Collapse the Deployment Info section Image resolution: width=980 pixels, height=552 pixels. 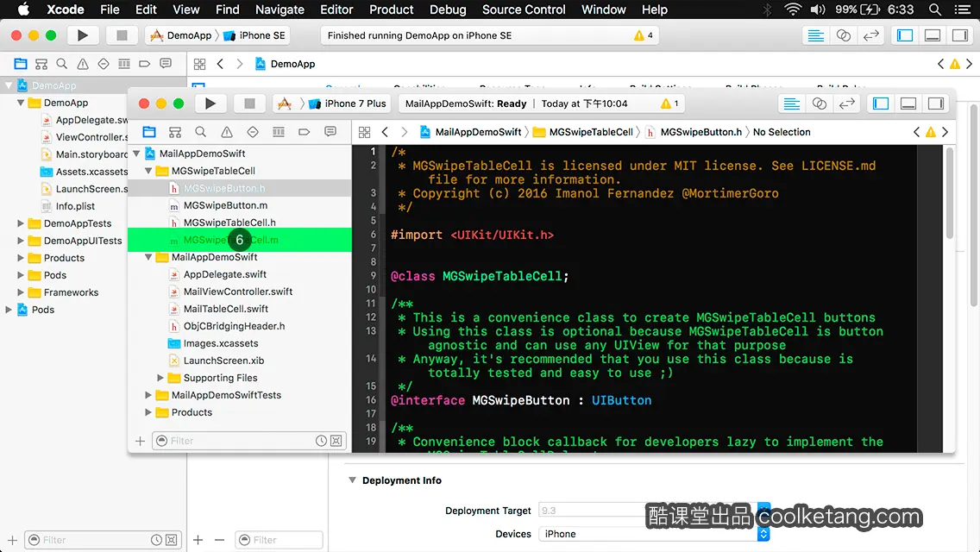353,480
